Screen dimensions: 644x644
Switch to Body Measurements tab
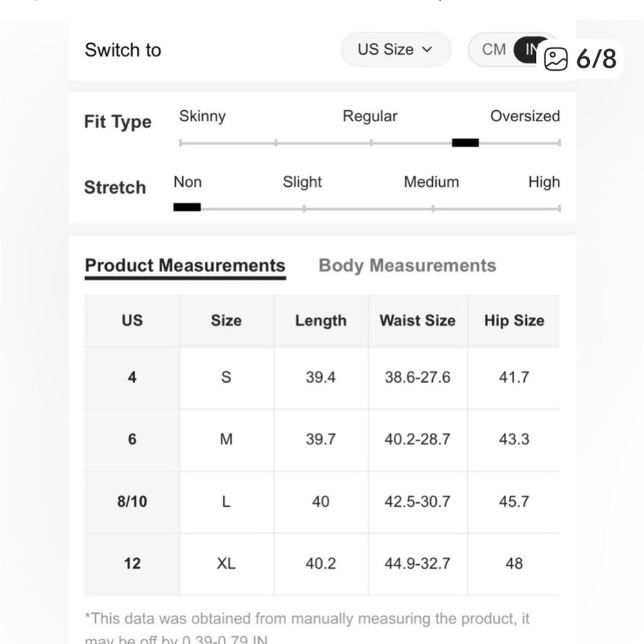pos(408,266)
